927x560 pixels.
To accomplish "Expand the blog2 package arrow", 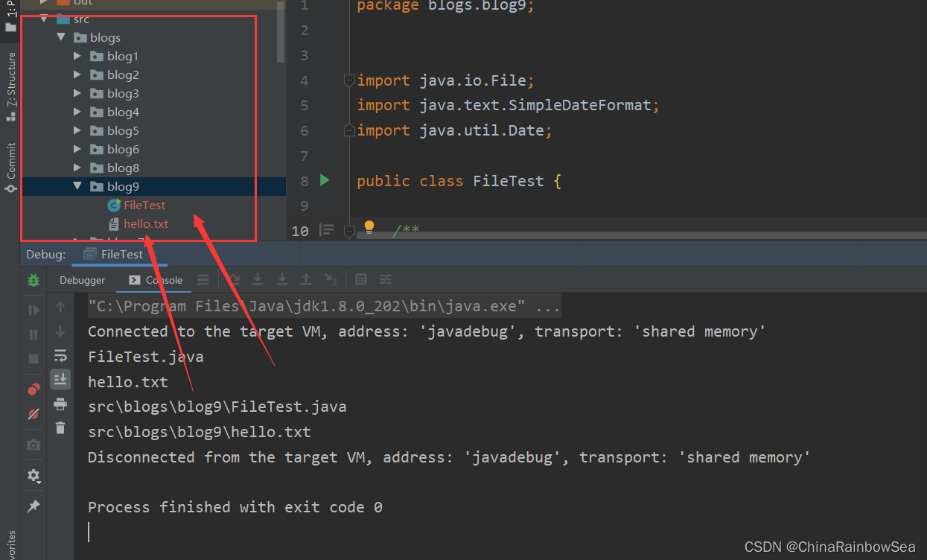I will pyautogui.click(x=77, y=74).
